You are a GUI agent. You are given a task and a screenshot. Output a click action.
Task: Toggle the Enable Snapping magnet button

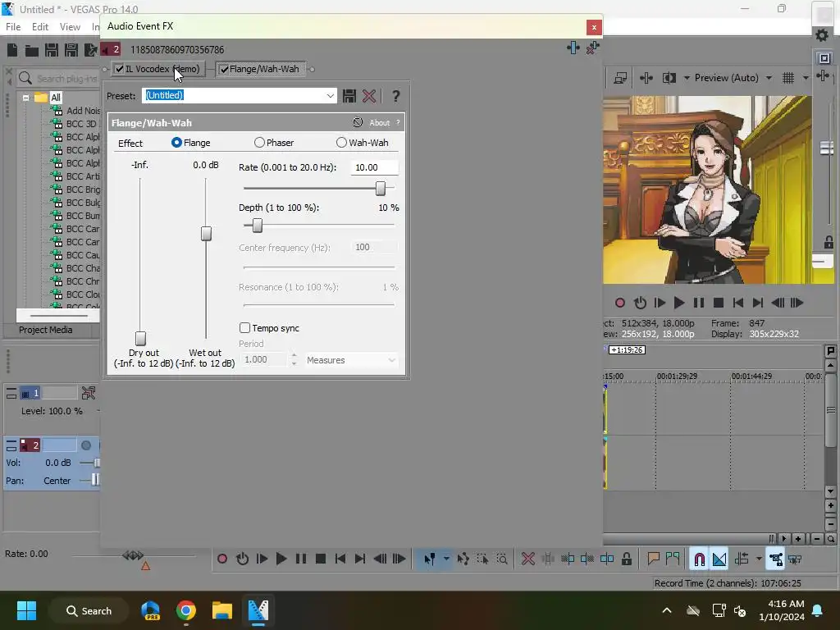tap(699, 559)
